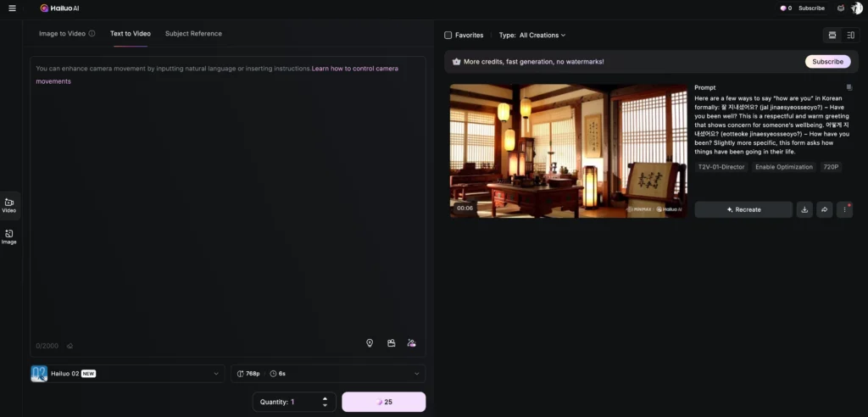Play the Korean room video thumbnail
Viewport: 868px width, 417px height.
568,150
